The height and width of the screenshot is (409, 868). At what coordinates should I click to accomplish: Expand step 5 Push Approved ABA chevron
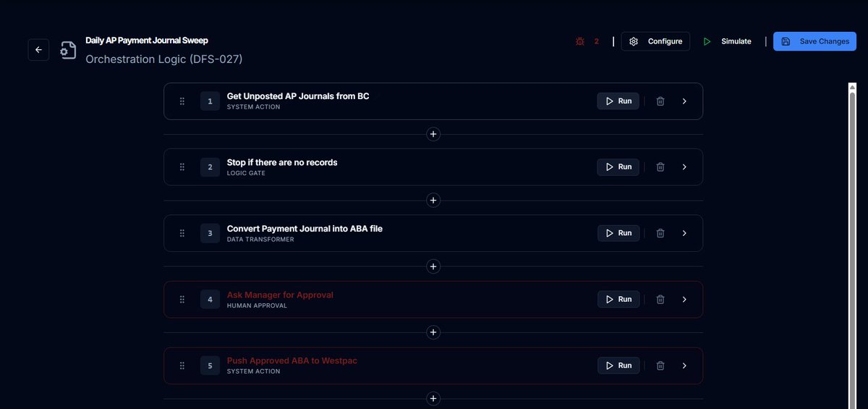pos(684,366)
